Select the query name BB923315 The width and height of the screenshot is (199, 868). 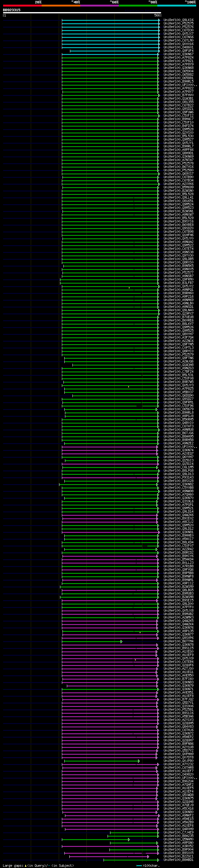pyautogui.click(x=12, y=10)
